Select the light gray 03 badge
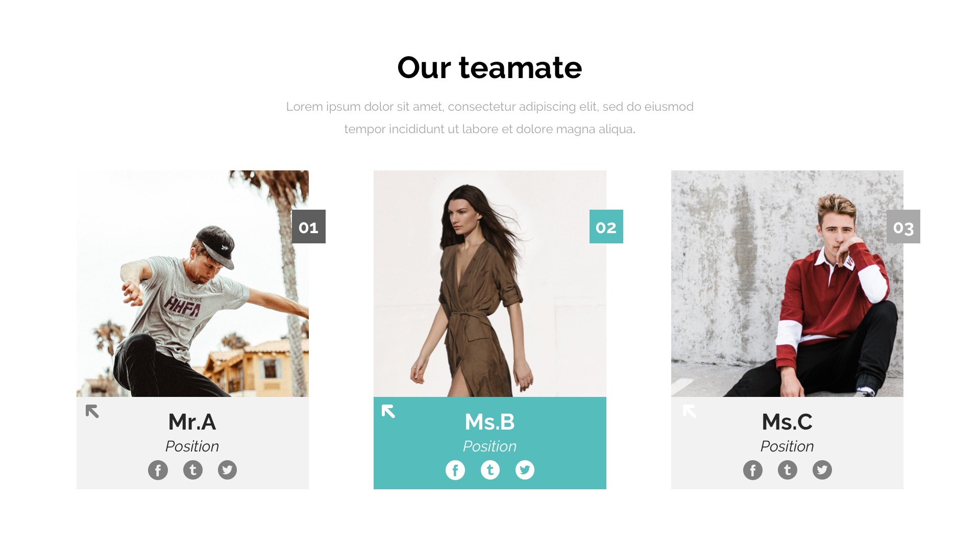980x551 pixels. (x=903, y=227)
